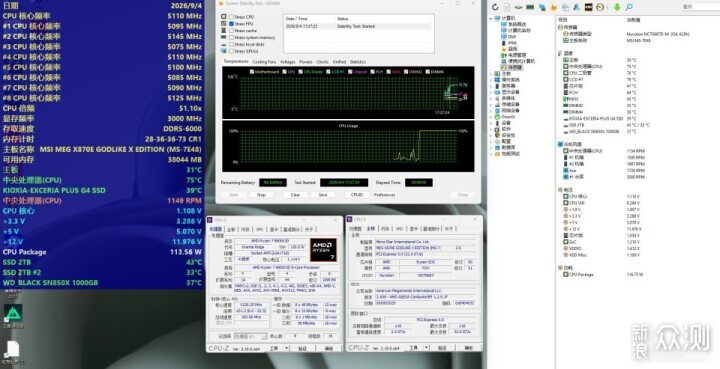Expand the DirectX tree node in AIDA64
Viewport: 720px width, 369px height.
coord(491,117)
